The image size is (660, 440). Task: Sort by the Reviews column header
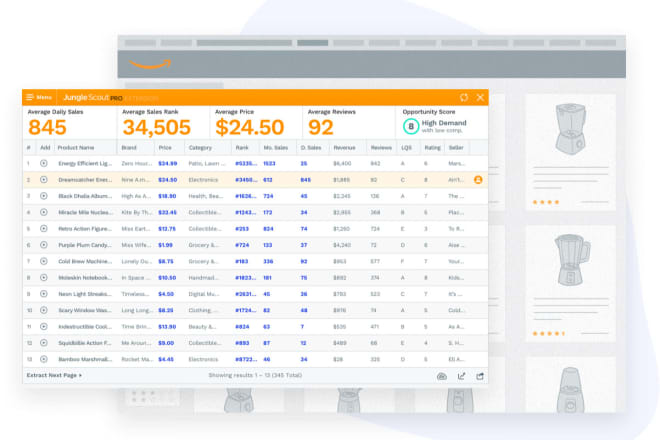[x=381, y=148]
